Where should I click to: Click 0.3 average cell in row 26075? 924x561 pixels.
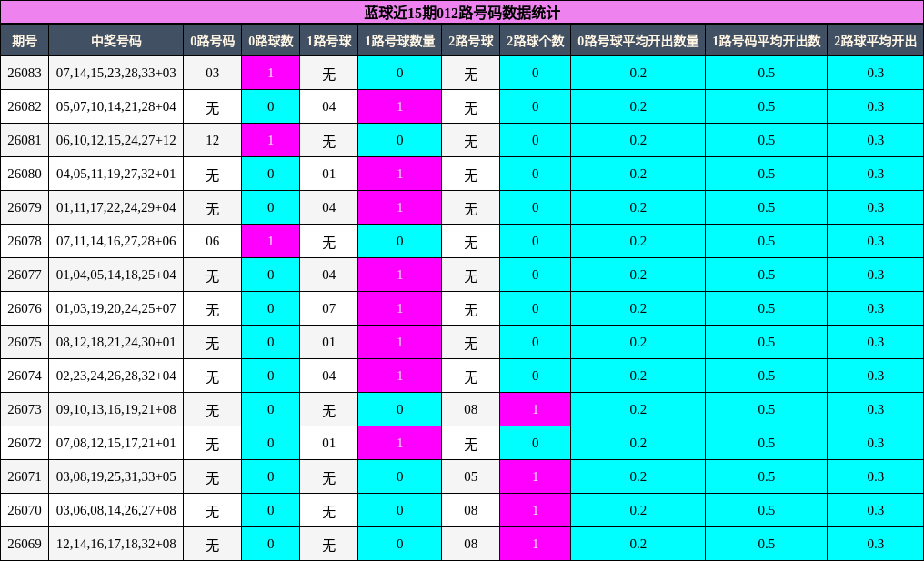876,342
